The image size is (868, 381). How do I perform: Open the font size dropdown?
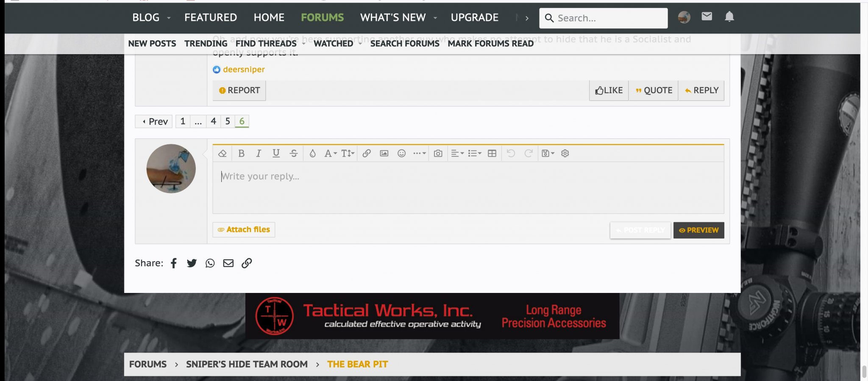click(348, 153)
